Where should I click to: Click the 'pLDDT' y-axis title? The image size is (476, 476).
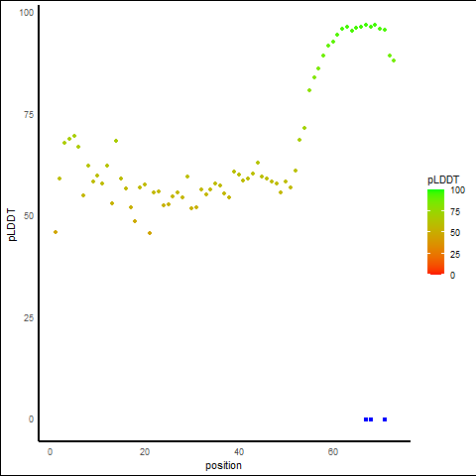(12, 225)
